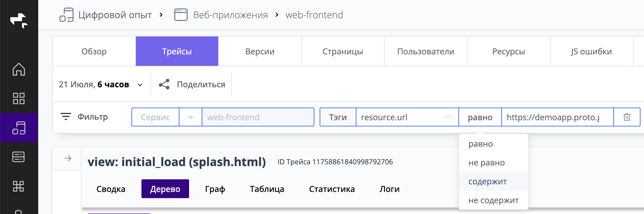
Task: Open the resource.url tag dropdown
Action: (x=407, y=117)
